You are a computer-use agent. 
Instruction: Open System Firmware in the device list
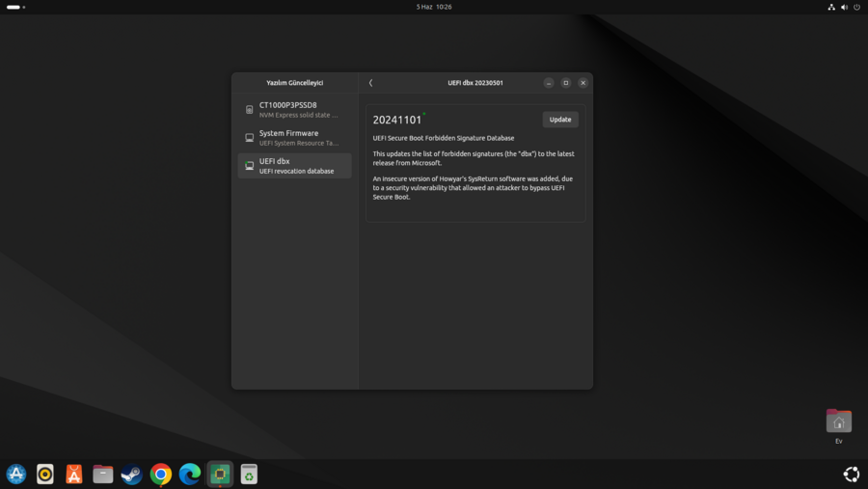tap(294, 138)
